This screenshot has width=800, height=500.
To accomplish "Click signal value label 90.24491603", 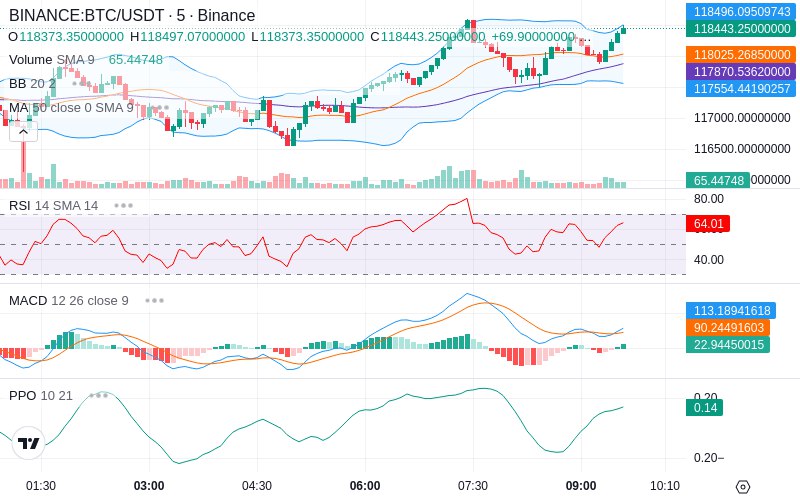I will (728, 328).
